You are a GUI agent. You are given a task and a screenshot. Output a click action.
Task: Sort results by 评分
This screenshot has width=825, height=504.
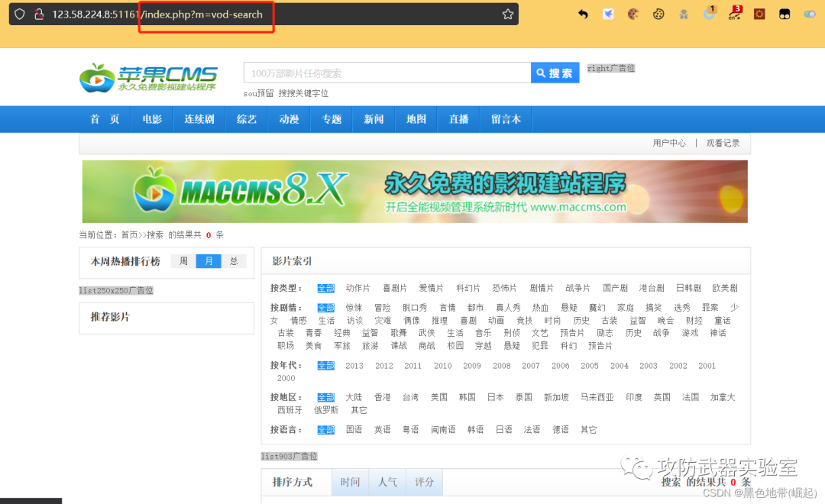[424, 482]
